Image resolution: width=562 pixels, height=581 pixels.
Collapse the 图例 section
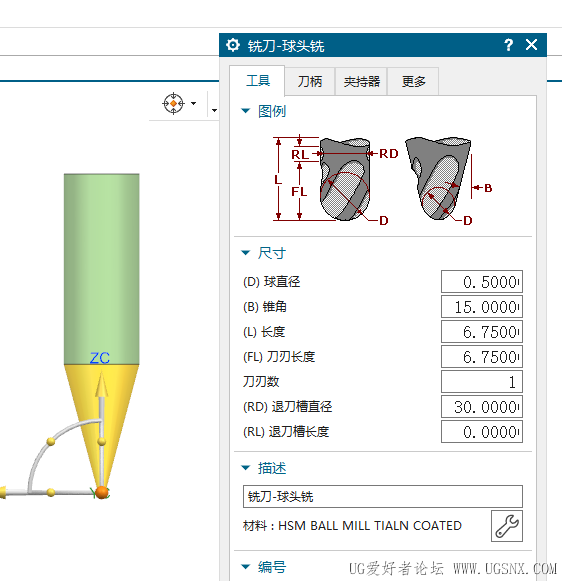coord(245,111)
